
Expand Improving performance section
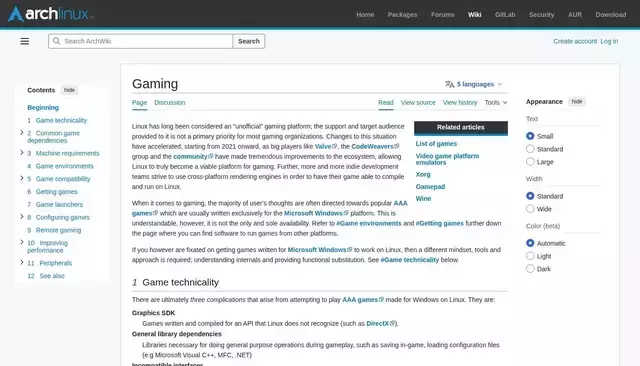coord(22,242)
